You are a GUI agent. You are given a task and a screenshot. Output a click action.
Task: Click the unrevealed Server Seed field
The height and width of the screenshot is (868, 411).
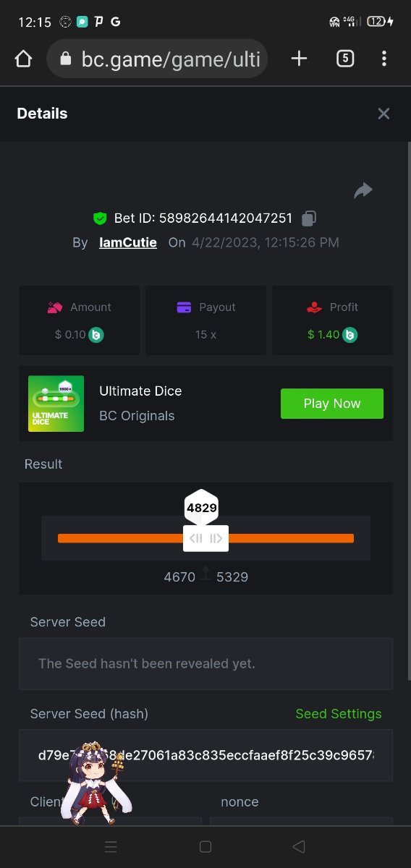coord(205,663)
